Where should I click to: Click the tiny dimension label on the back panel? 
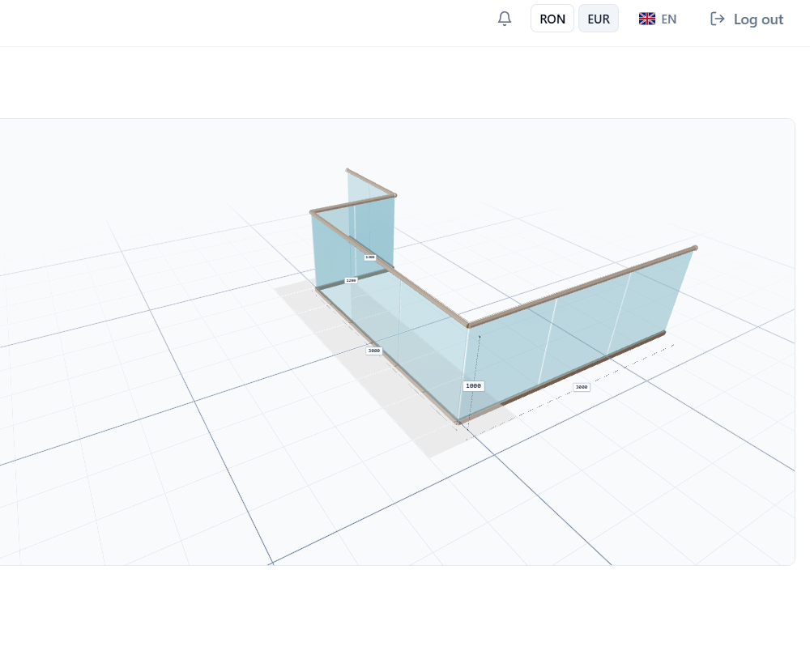pyautogui.click(x=370, y=257)
